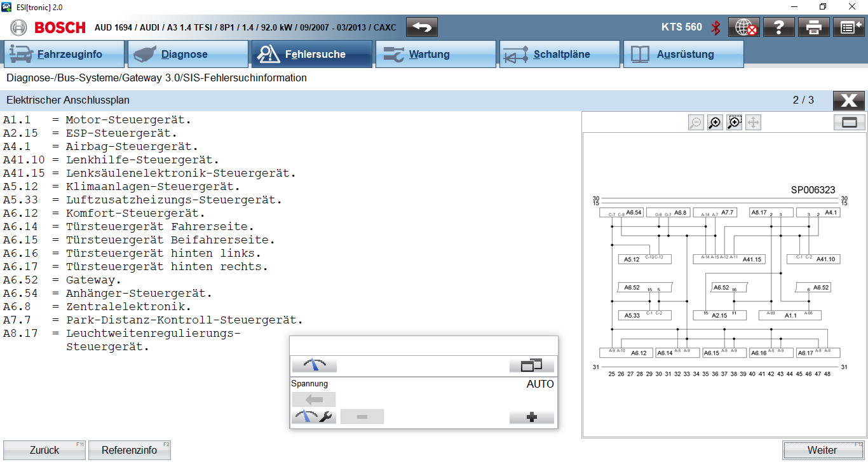Select the Wartung tab
The width and height of the screenshot is (868, 462).
435,55
